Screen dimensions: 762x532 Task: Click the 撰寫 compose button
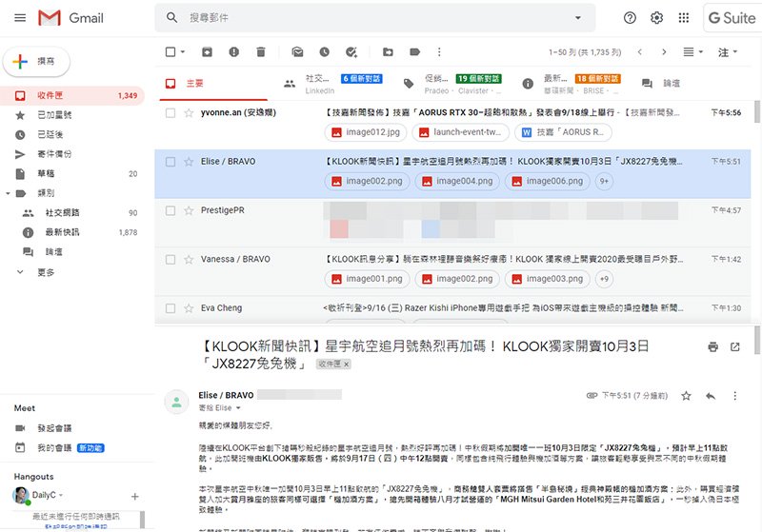point(34,60)
